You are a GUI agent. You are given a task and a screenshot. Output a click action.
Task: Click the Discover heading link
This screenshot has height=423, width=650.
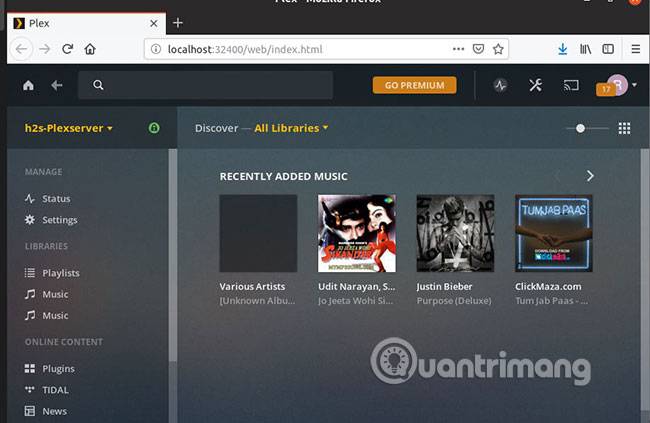(x=216, y=128)
